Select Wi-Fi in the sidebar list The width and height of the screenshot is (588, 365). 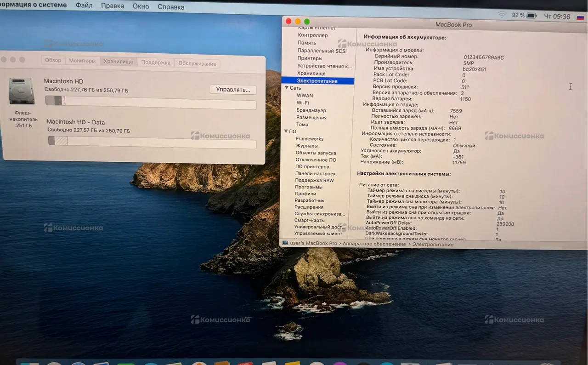pyautogui.click(x=303, y=103)
